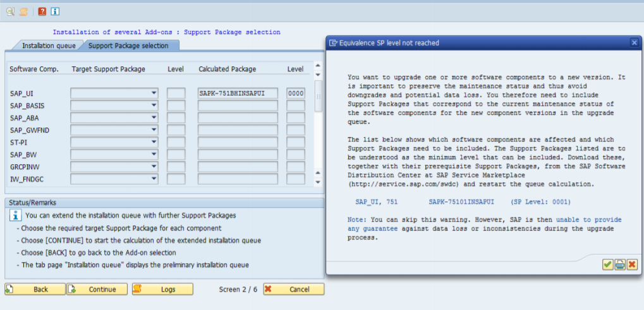Click the table vertical scrollbar thumb
644x310 pixels.
click(319, 96)
